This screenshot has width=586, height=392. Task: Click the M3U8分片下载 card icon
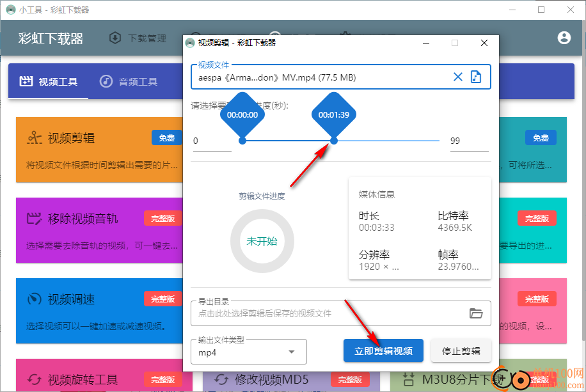409,380
